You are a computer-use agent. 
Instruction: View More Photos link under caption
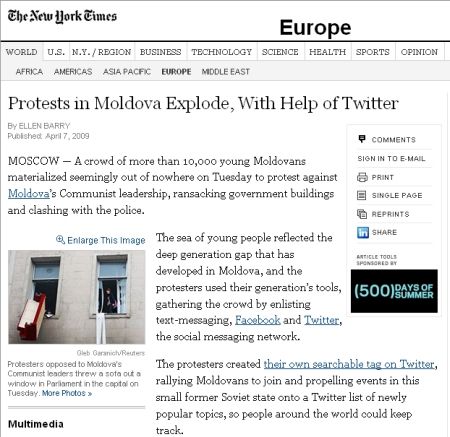click(x=67, y=393)
